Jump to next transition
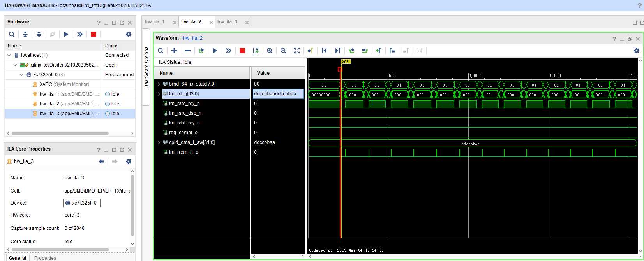The image size is (644, 261). [365, 51]
